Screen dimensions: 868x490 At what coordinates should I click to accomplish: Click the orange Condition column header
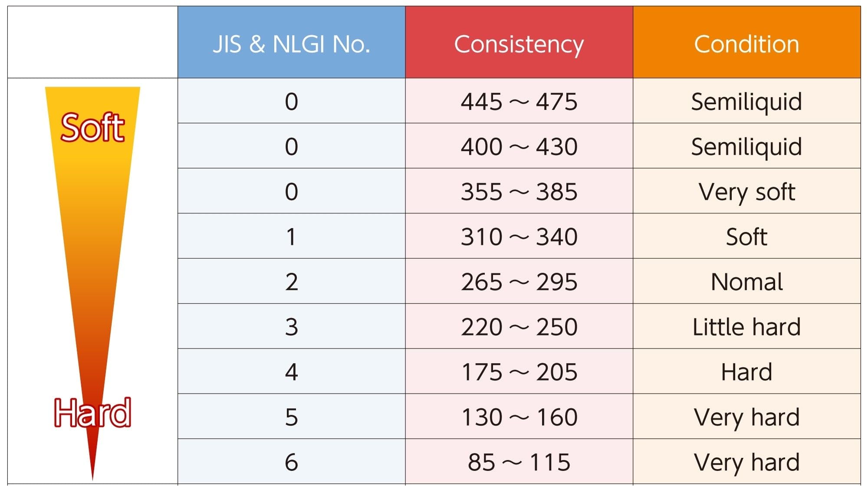746,44
